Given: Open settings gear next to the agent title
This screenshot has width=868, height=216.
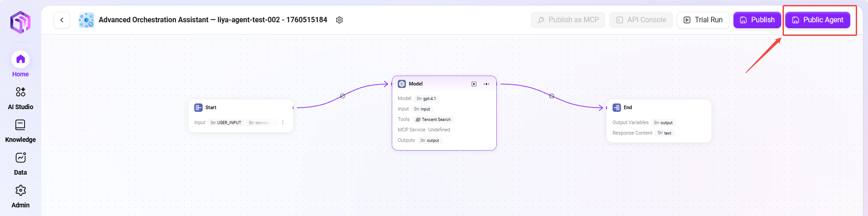Looking at the screenshot, I should coord(339,20).
